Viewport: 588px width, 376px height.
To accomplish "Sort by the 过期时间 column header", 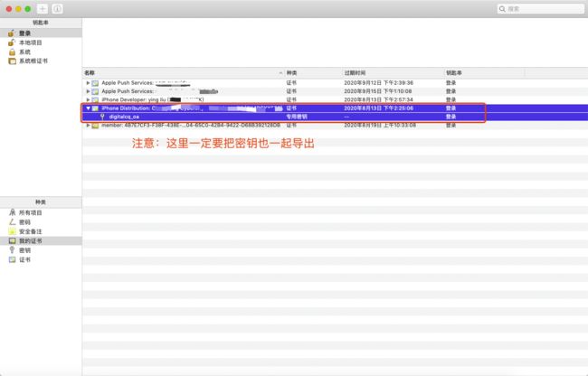I will click(x=393, y=72).
